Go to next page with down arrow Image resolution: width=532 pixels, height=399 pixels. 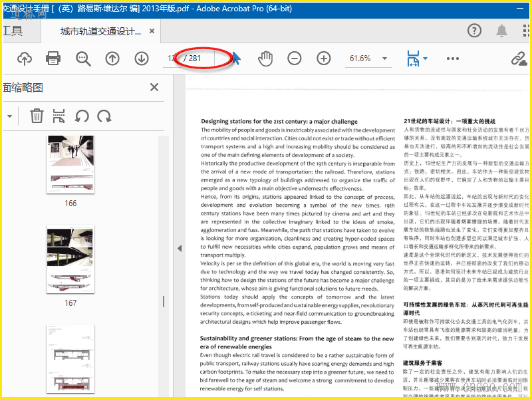[142, 59]
